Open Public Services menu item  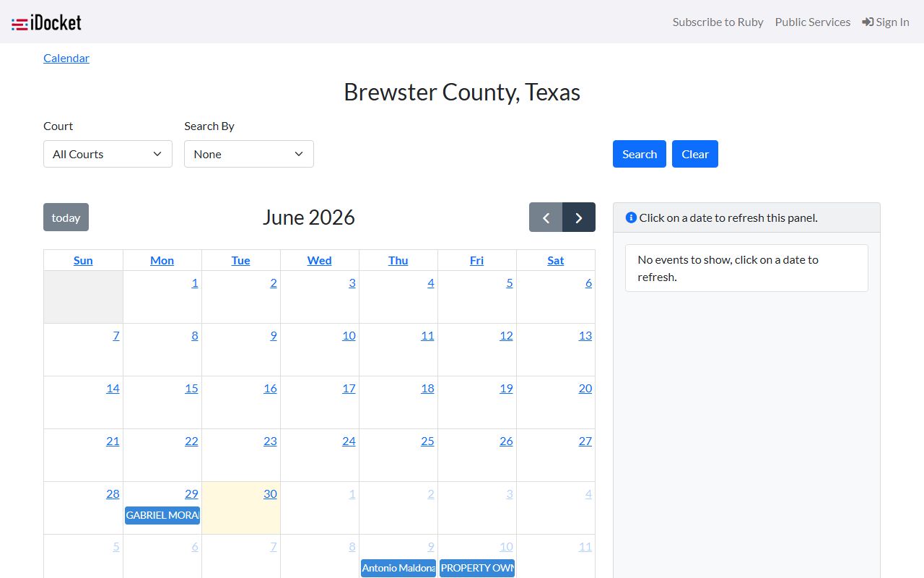pyautogui.click(x=813, y=22)
